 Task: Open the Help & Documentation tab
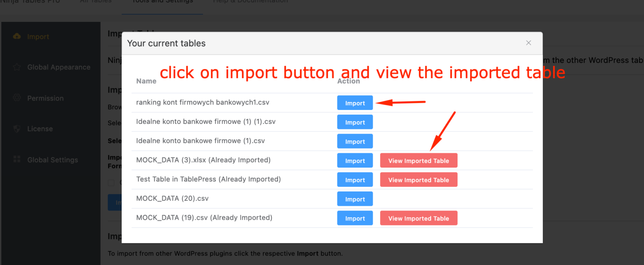[x=250, y=2]
